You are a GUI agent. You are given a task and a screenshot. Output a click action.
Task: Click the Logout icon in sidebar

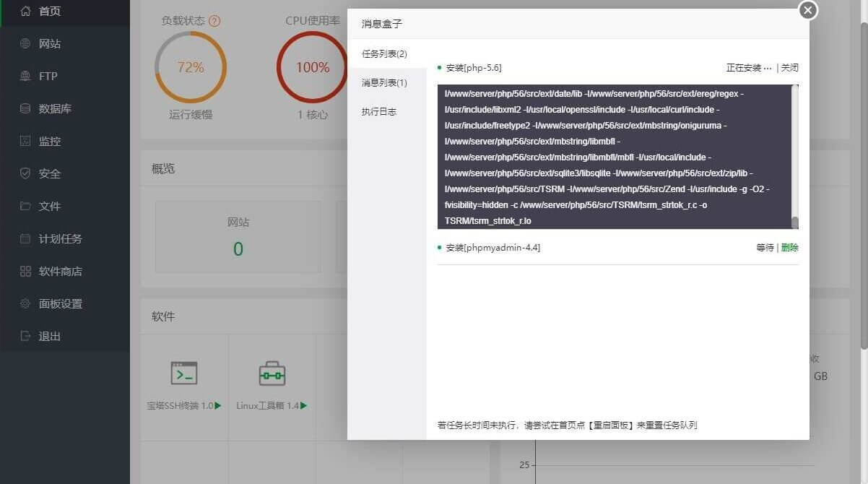(x=25, y=336)
